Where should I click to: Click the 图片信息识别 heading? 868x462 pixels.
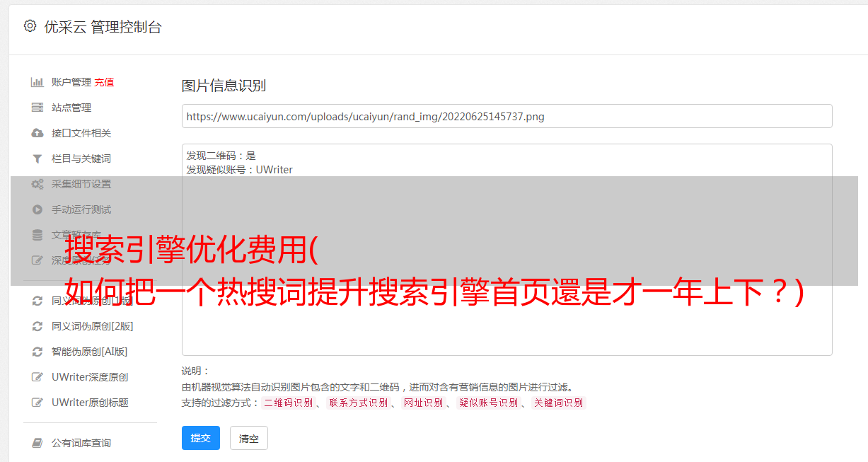pos(224,86)
